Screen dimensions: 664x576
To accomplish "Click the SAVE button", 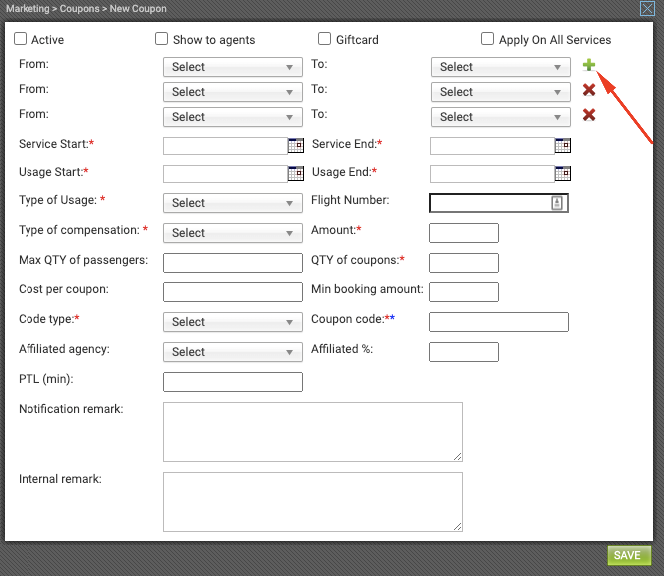I will [629, 555].
